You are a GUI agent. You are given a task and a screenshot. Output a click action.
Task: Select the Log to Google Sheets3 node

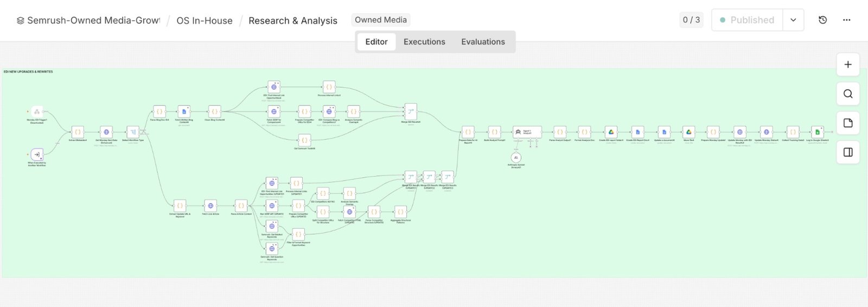tap(818, 132)
